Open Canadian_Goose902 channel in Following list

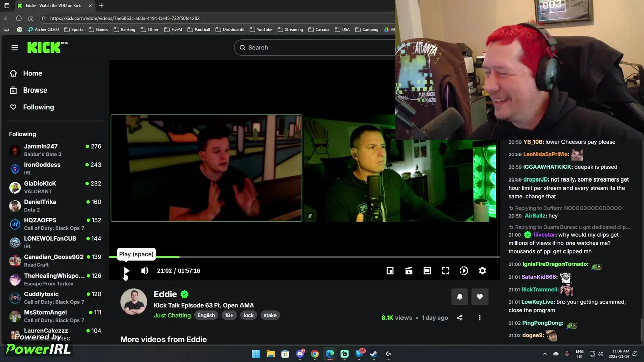pyautogui.click(x=55, y=261)
